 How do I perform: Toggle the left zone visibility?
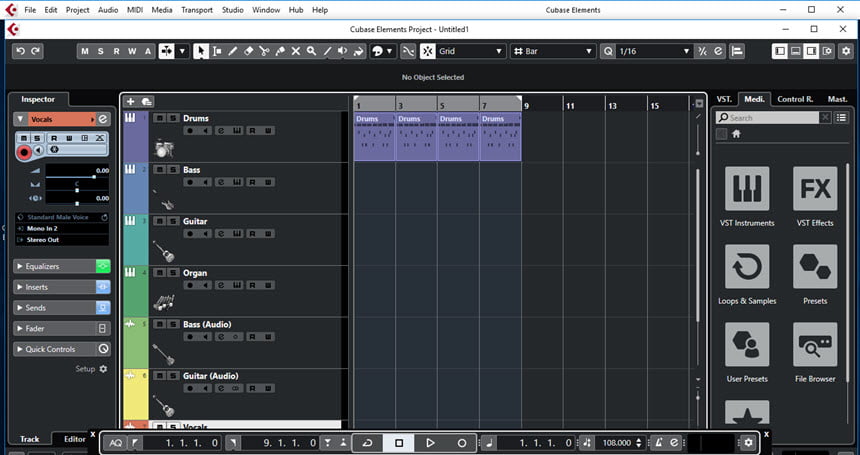coord(779,51)
